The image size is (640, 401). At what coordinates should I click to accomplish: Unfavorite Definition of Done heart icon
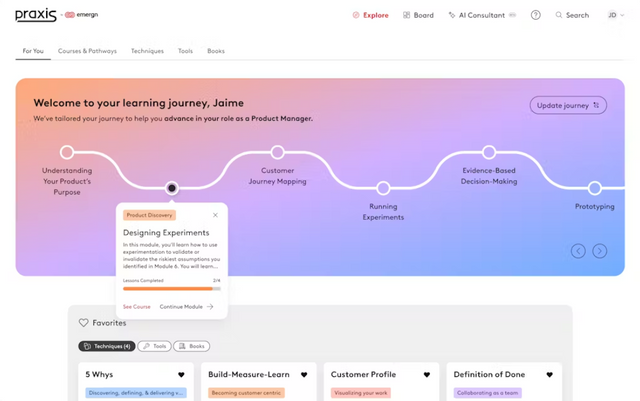550,375
